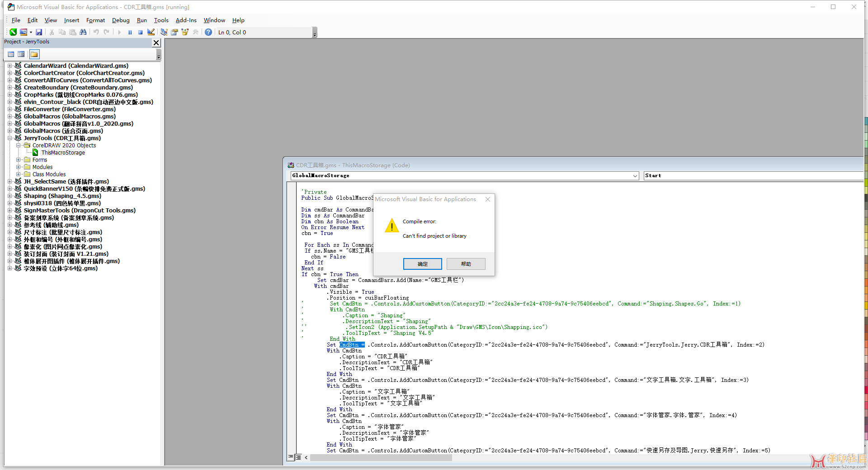
Task: Open the Debug menu
Action: [121, 20]
